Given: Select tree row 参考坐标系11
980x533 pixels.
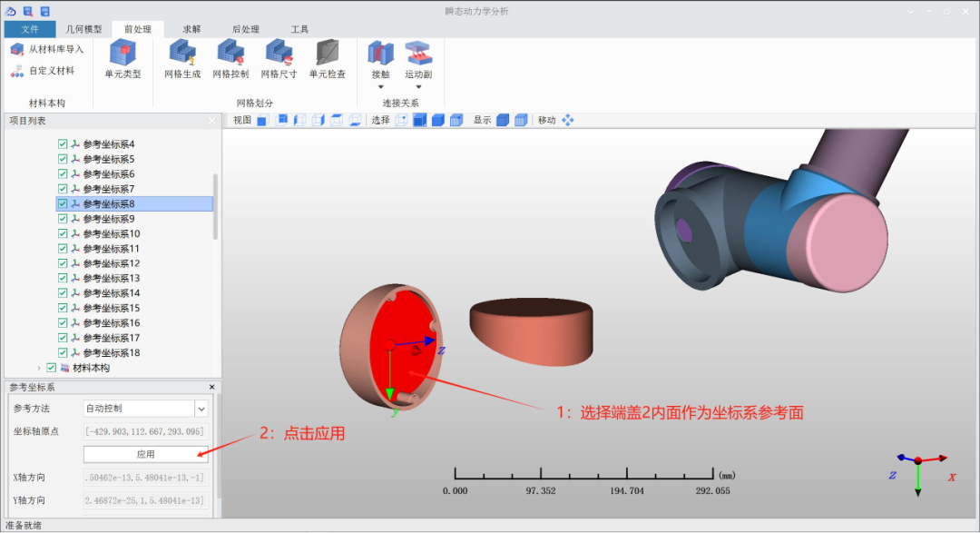Looking at the screenshot, I should click(134, 249).
